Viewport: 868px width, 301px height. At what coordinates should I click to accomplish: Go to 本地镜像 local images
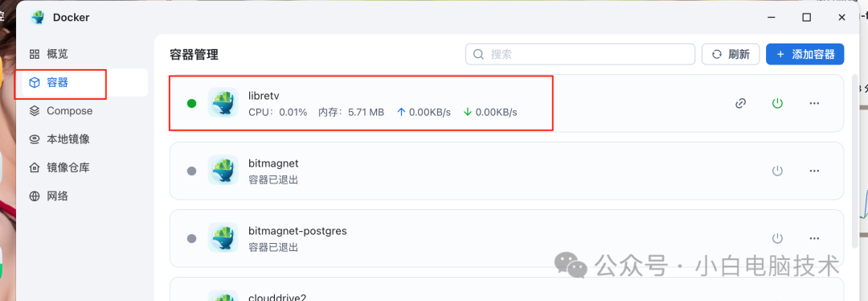pyautogui.click(x=84, y=139)
